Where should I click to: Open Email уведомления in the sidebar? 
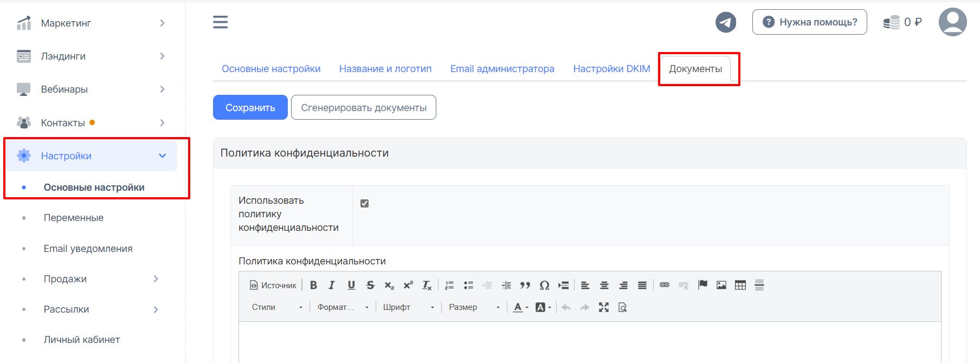(x=88, y=249)
